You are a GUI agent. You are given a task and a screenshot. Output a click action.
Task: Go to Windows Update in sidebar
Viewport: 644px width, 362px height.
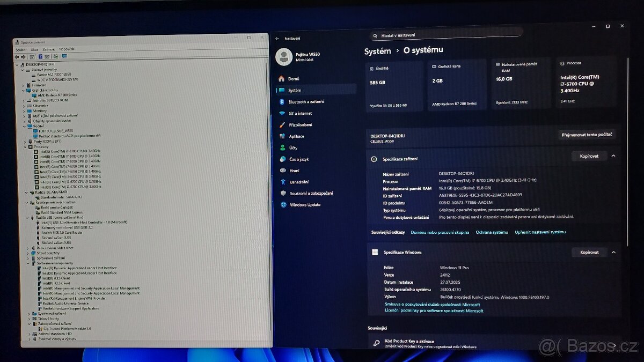pos(305,205)
